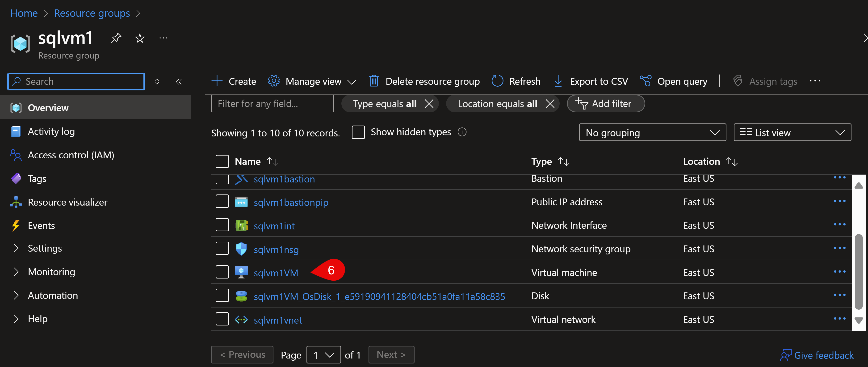The height and width of the screenshot is (367, 868).
Task: Click the resource list scroll down arrow
Action: (x=859, y=320)
